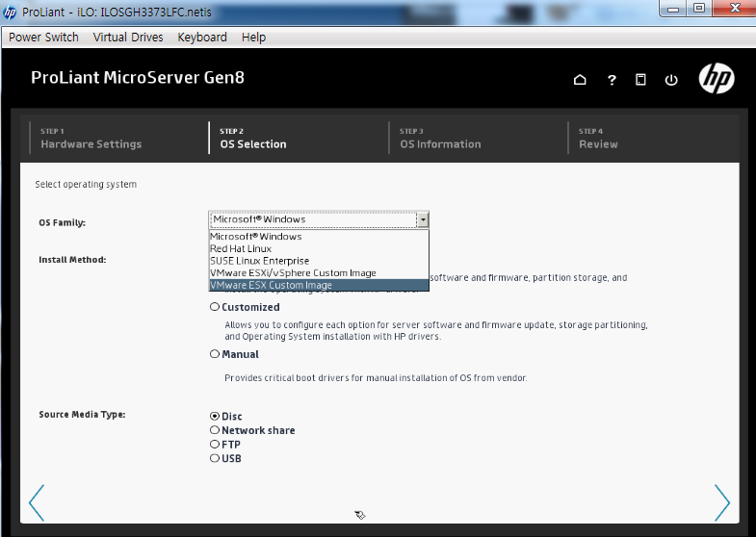Image resolution: width=756 pixels, height=537 pixels.
Task: Choose VMware ESX Custom Image option
Action: [319, 285]
